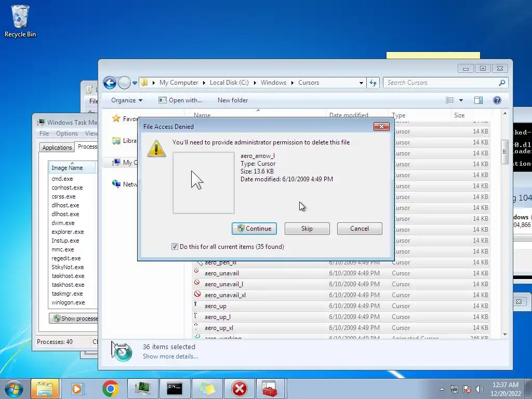This screenshot has height=399, width=532.
Task: Click Windows breadcrumb in address bar
Action: point(273,83)
